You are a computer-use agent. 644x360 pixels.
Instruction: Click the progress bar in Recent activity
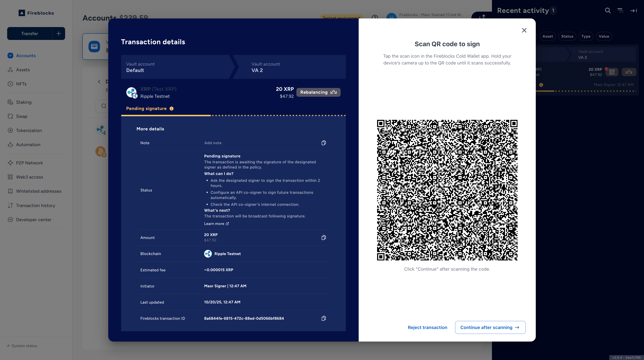click(586, 91)
